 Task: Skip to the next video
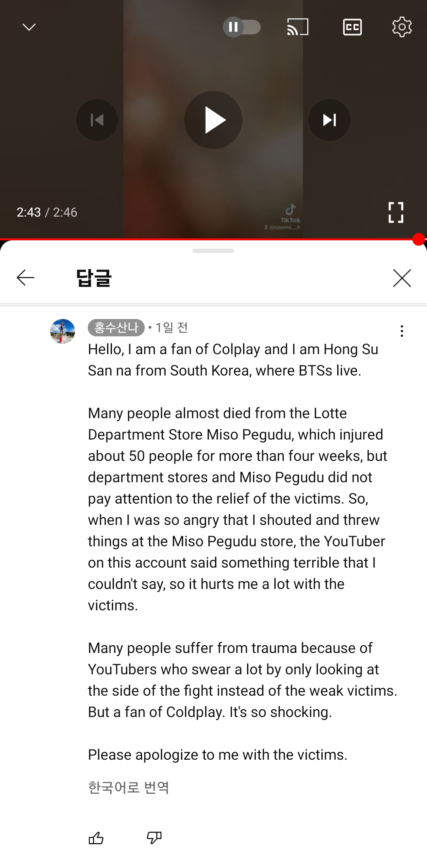[329, 120]
